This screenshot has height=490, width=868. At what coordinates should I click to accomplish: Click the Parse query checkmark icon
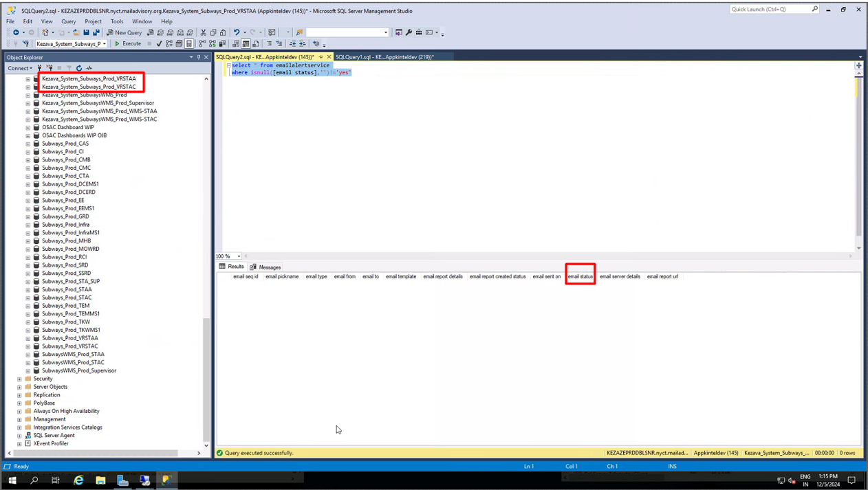pyautogui.click(x=159, y=43)
